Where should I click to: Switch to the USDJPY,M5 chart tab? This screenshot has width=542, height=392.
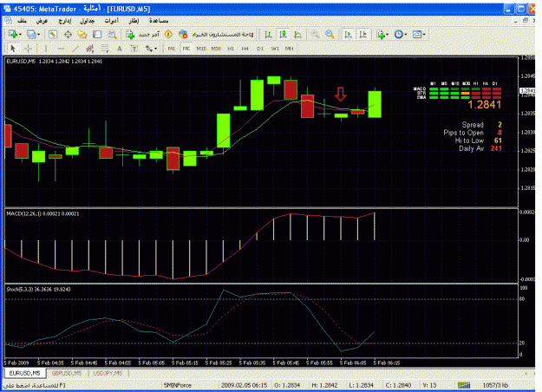(x=108, y=373)
